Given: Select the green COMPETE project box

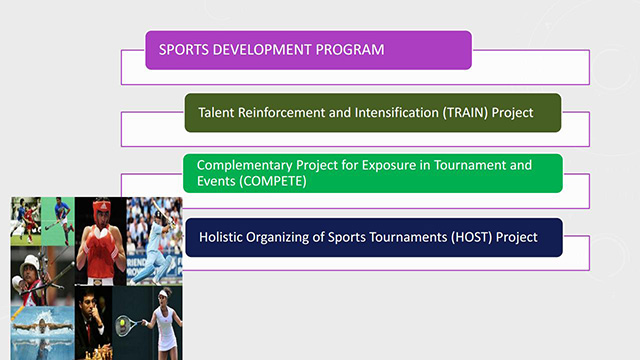Looking at the screenshot, I should tap(373, 173).
